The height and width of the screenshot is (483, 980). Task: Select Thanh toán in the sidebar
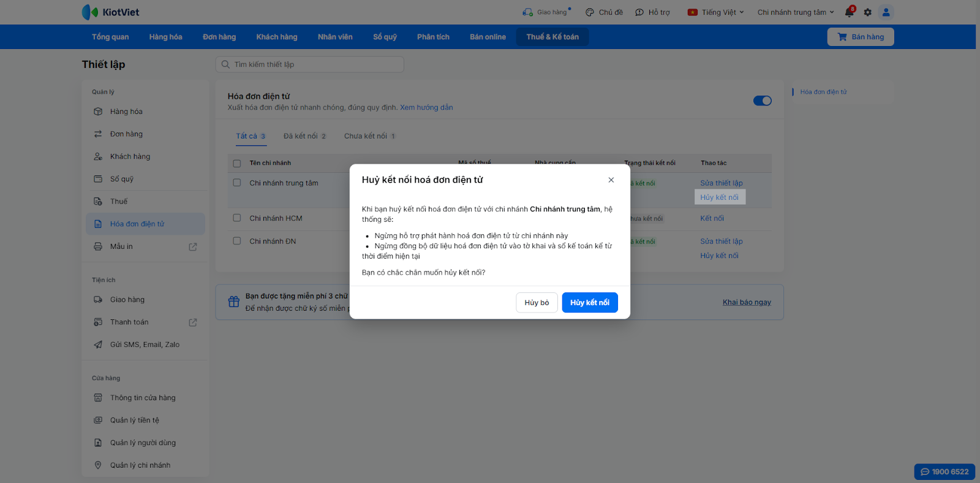tap(145, 322)
